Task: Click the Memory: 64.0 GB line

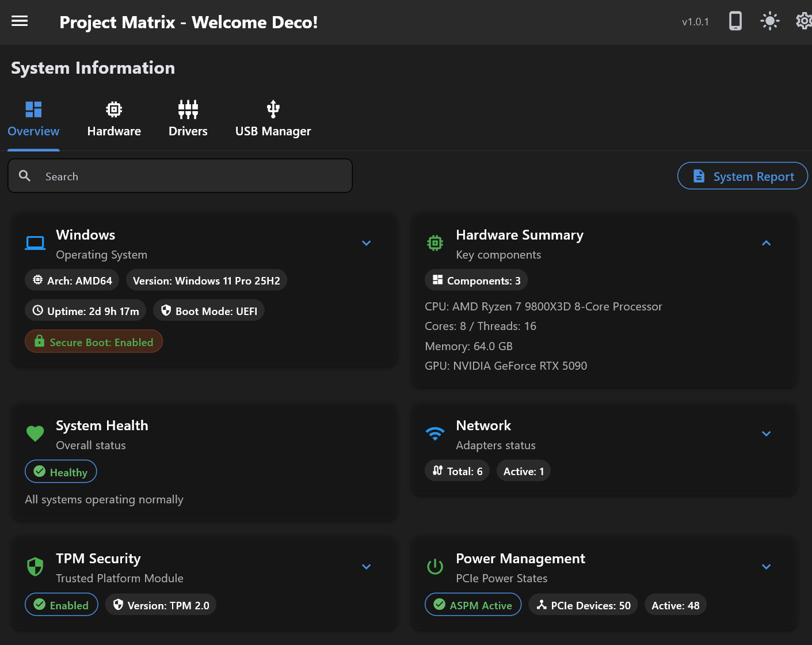Action: point(468,346)
